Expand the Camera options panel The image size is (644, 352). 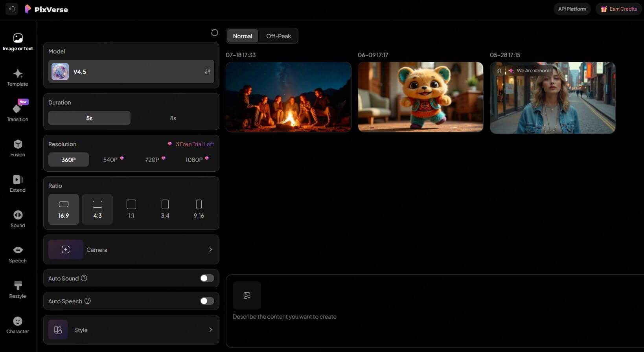click(131, 249)
